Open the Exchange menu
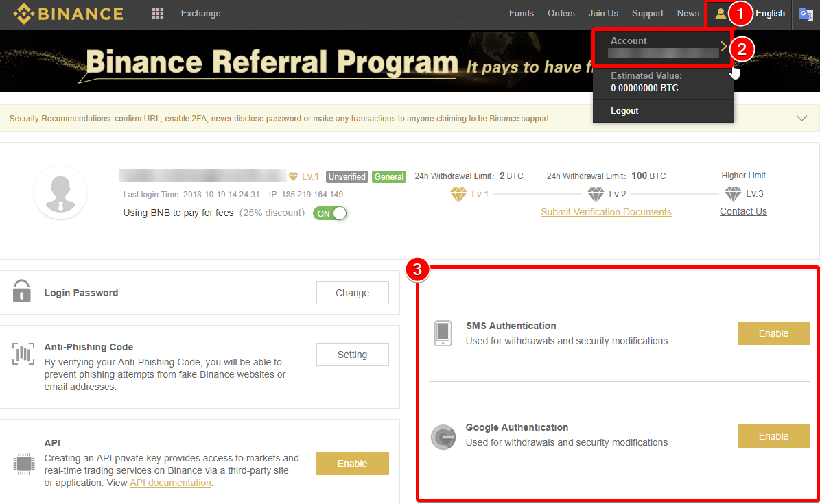Viewport: 820px width, 504px height. pyautogui.click(x=201, y=14)
